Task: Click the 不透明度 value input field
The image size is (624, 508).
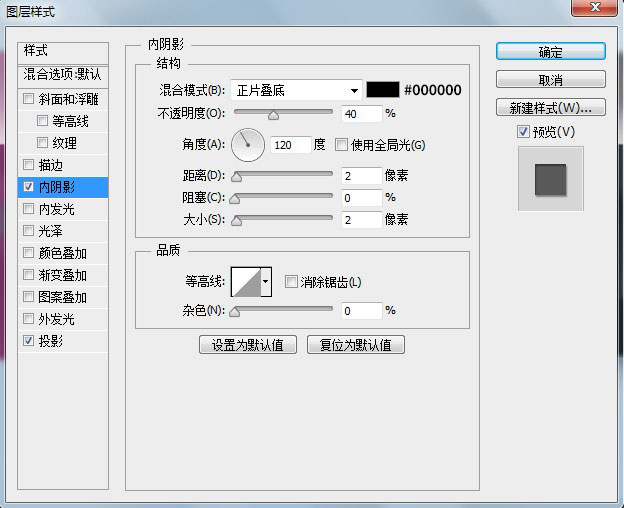Action: click(x=361, y=114)
